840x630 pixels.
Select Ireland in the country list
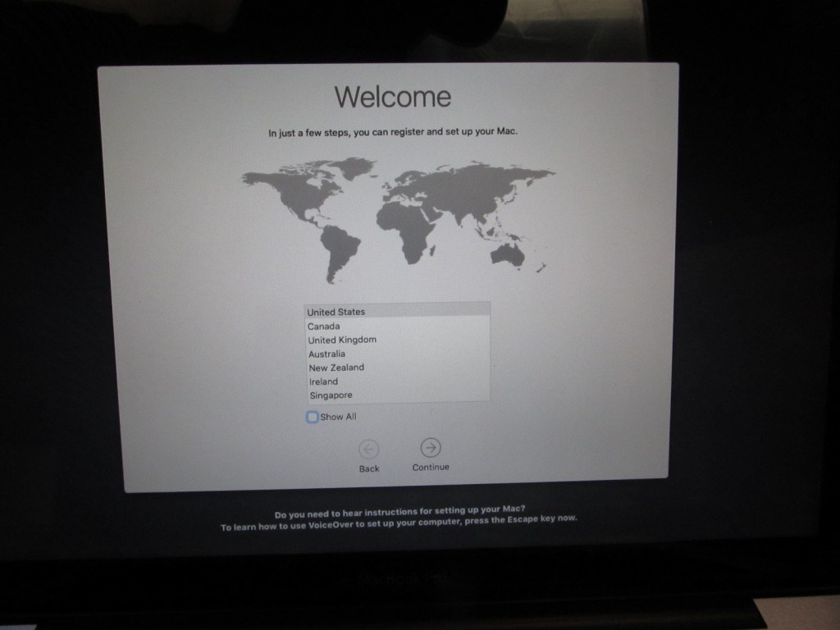point(397,381)
